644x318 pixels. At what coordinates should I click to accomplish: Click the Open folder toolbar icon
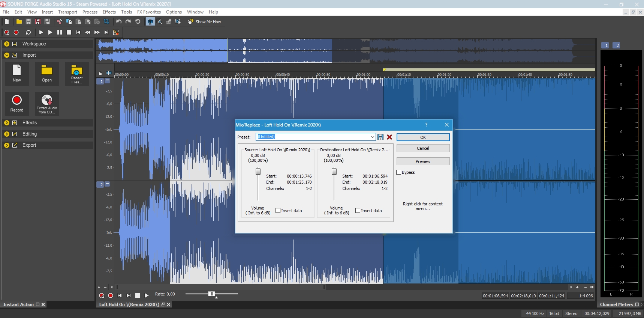(19, 22)
